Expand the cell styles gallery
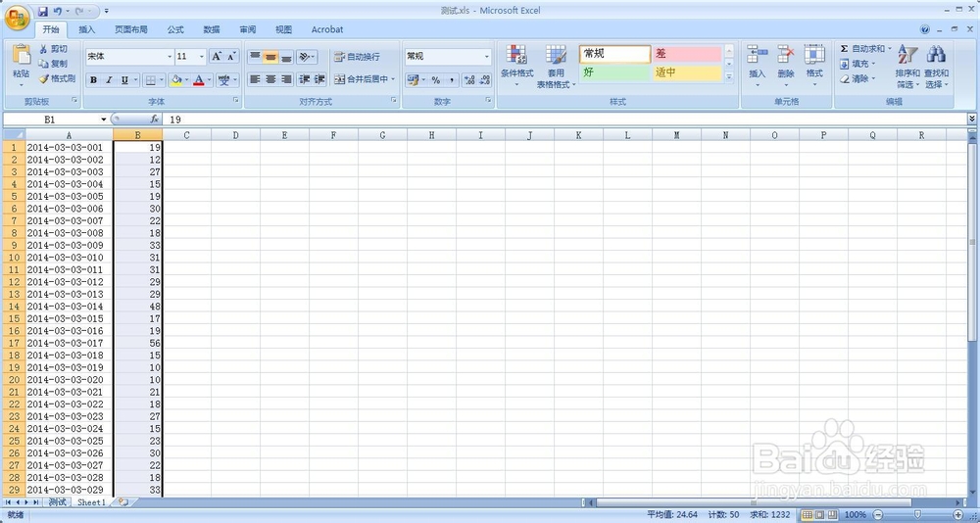 [x=729, y=76]
